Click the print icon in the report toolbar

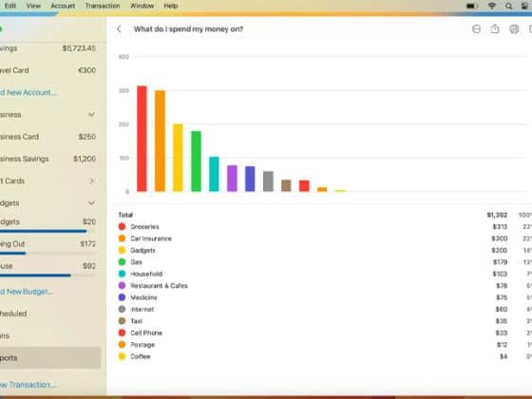point(514,29)
